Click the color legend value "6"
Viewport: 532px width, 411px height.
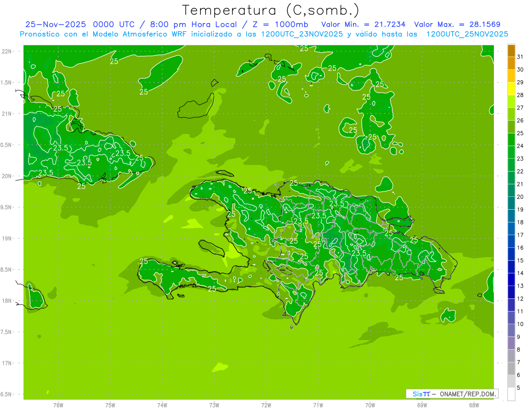(519, 375)
